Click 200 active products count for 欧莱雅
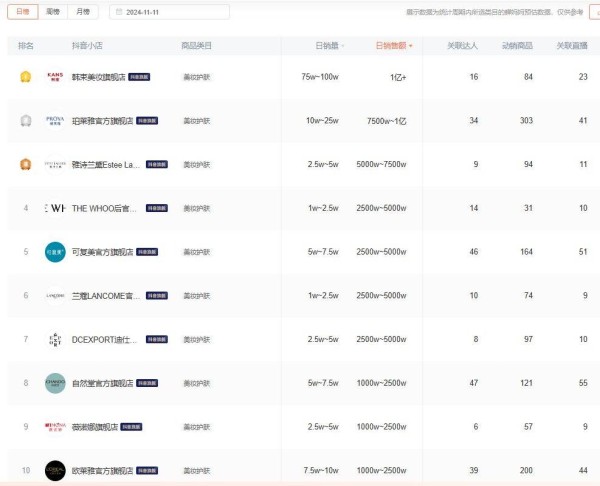This screenshot has height=486, width=600. 526,470
